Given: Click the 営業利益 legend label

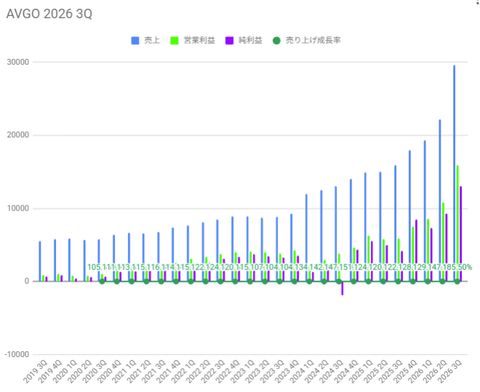Looking at the screenshot, I should 199,40.
